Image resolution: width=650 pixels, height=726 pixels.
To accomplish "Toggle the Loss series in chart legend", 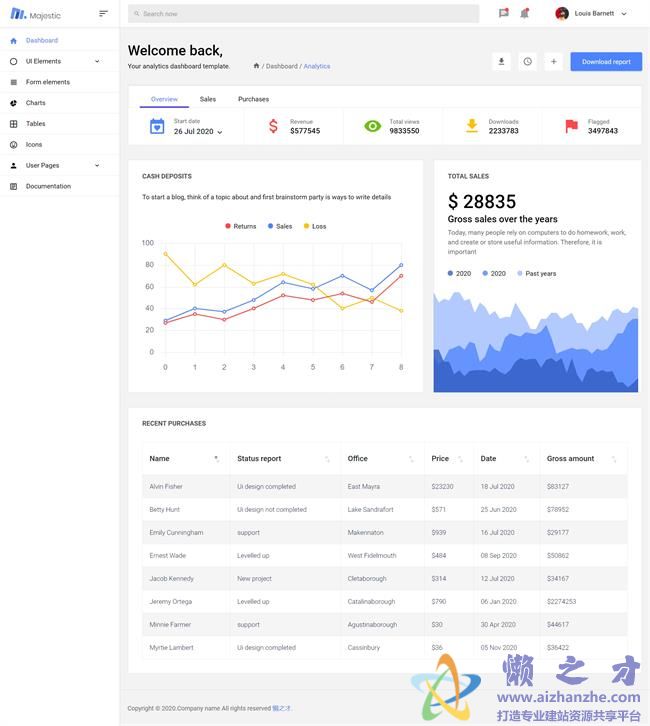I will pos(315,226).
